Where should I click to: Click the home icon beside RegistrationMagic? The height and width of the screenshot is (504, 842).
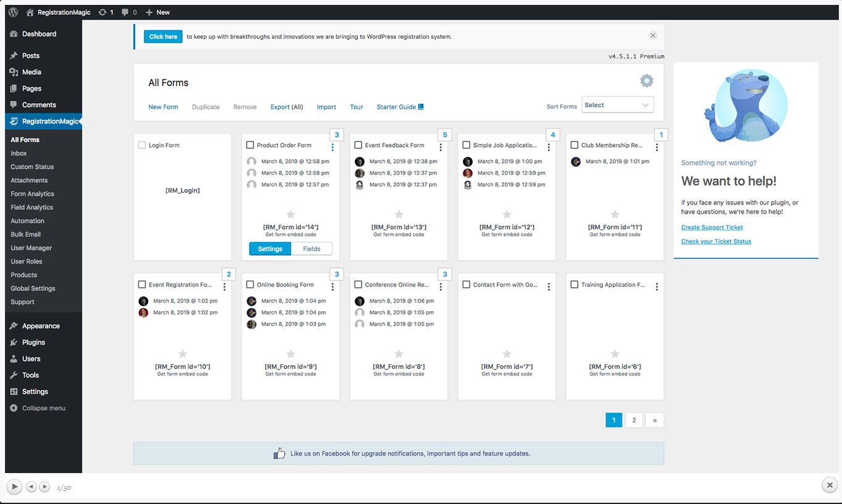click(x=30, y=12)
